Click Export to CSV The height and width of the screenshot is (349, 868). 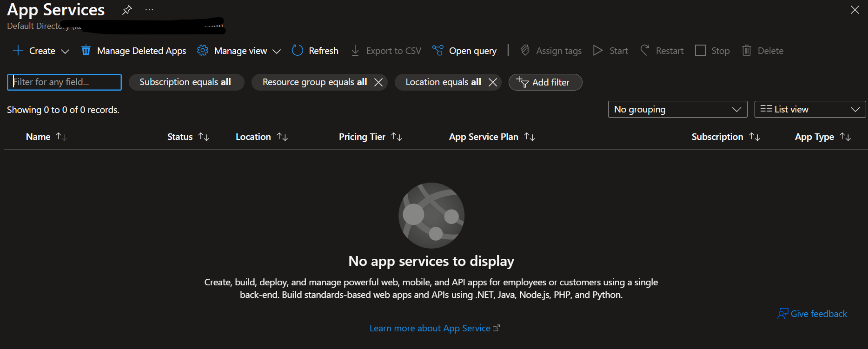[386, 51]
